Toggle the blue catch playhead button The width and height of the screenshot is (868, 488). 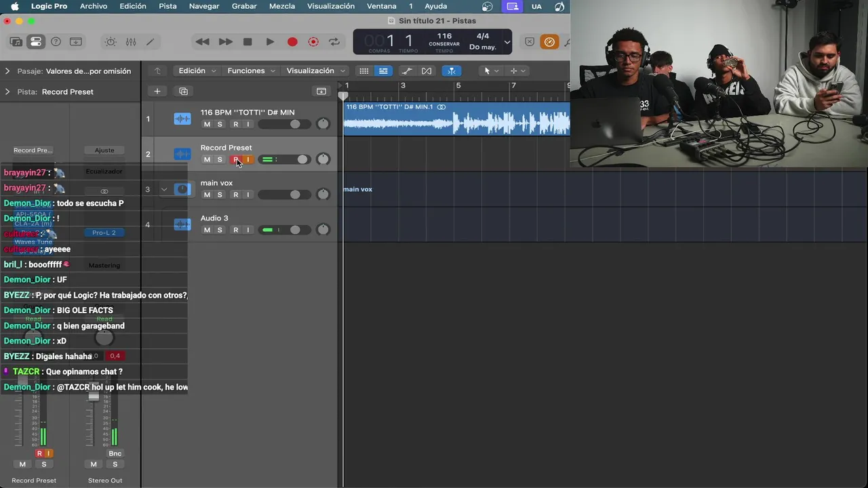click(x=452, y=70)
